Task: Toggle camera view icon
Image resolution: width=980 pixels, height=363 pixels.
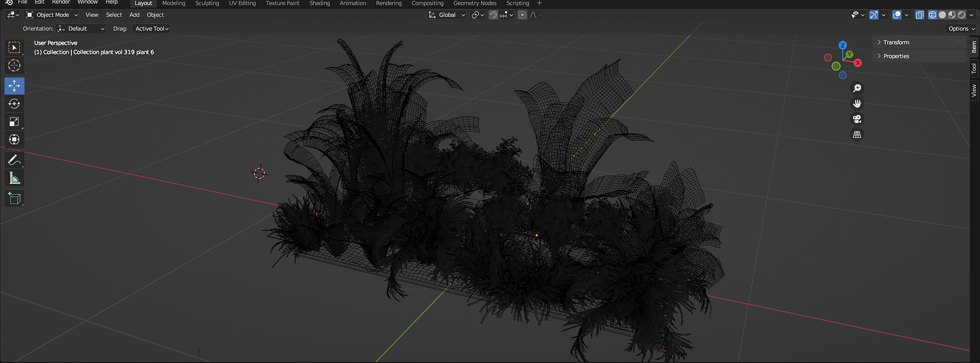Action: [857, 119]
